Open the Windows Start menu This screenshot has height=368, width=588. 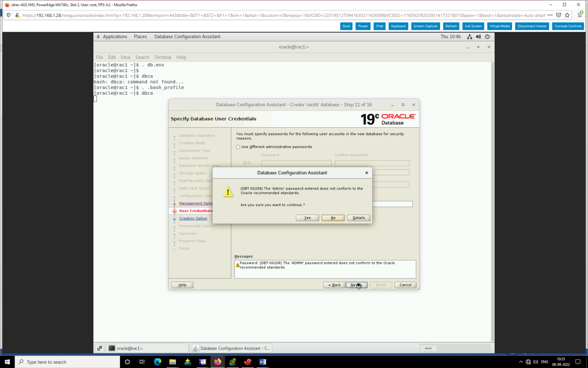pos(7,362)
